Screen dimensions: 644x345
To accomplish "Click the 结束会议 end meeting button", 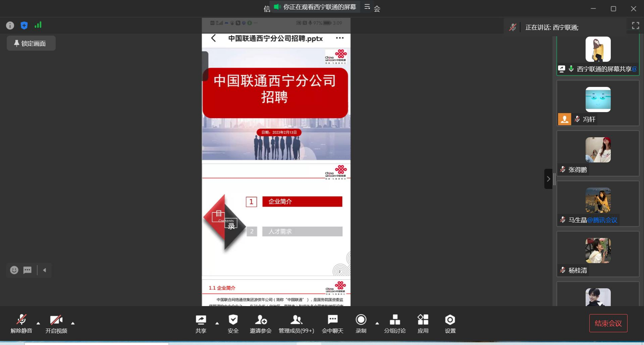I will 608,323.
